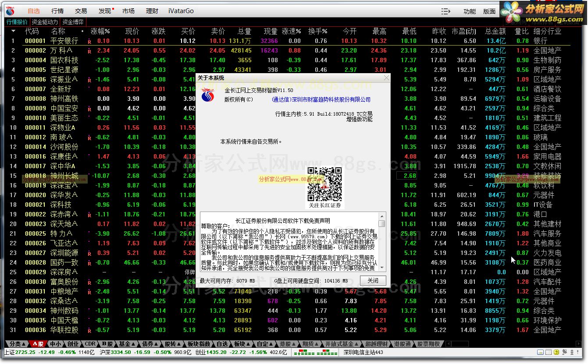Open the 交易 top menu

click(81, 11)
